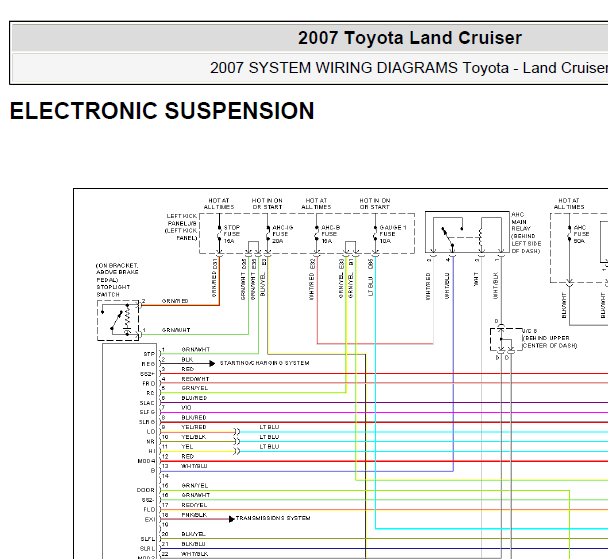Click the YEL/RED wire label on pin 9
Viewport: 608px width, 559px height.
click(194, 427)
